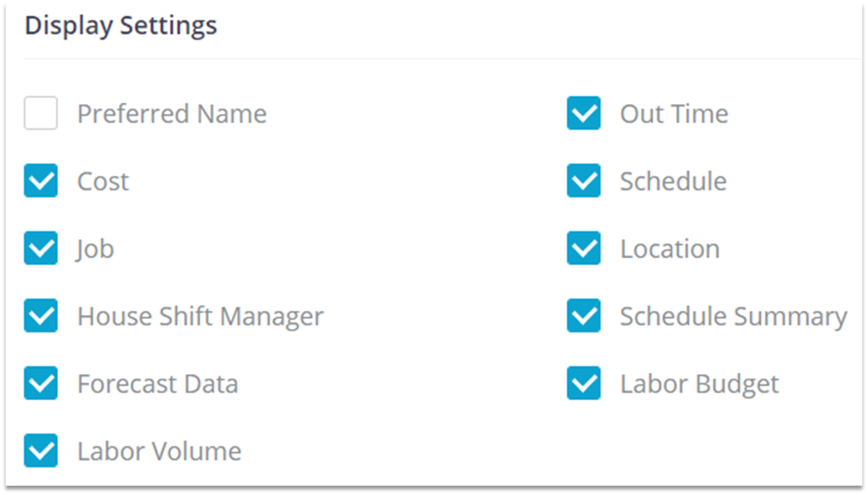Untick the House Shift Manager checkbox
Image resolution: width=868 pixels, height=495 pixels.
tap(40, 317)
